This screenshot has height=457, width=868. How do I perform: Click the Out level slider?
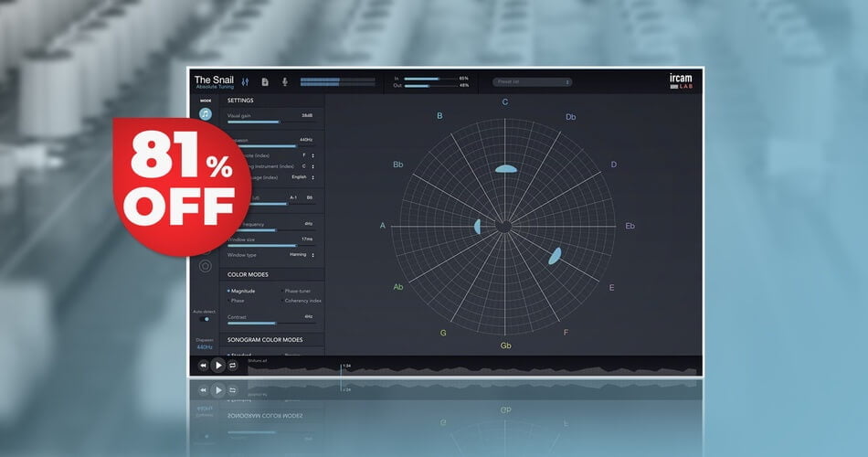429,86
